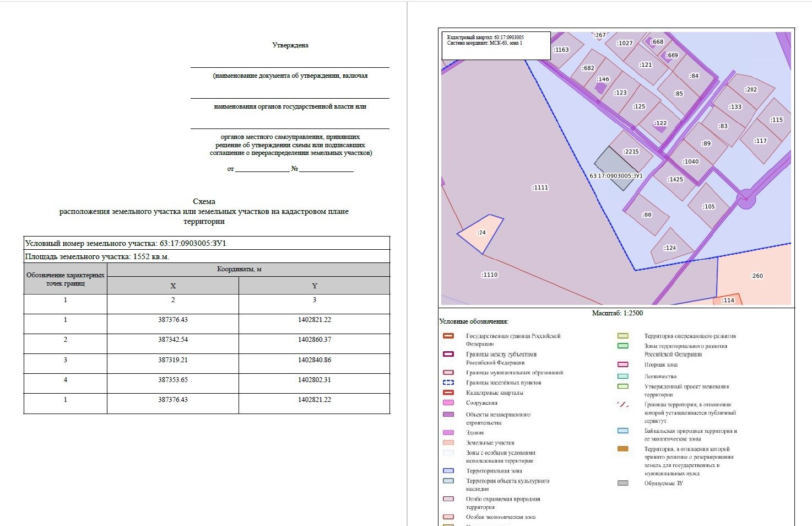Image resolution: width=812 pixels, height=526 pixels.
Task: Click the Объекты незавершенного строительства legend swatch
Action: tap(448, 415)
